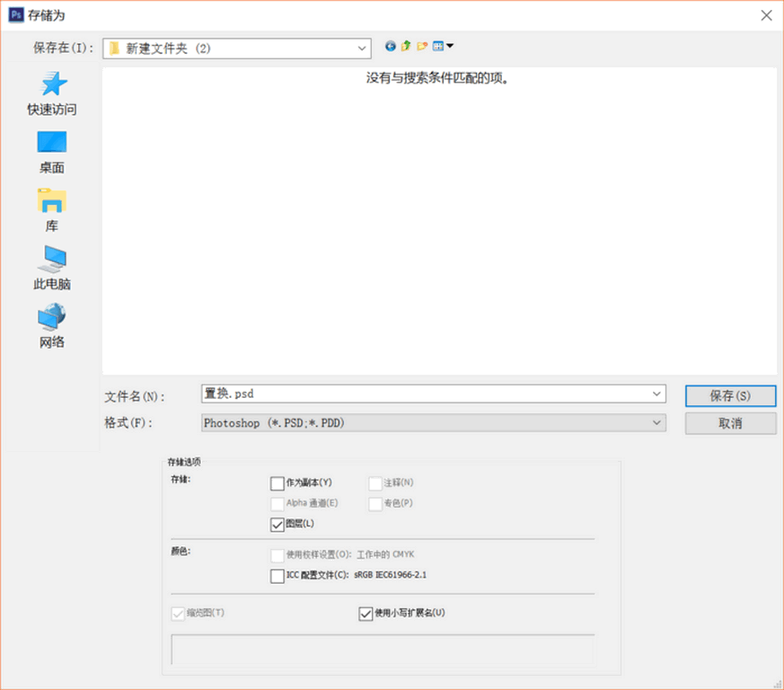Viewport: 784px width, 690px height.
Task: Open 快速访问 quick access location
Action: [52, 93]
